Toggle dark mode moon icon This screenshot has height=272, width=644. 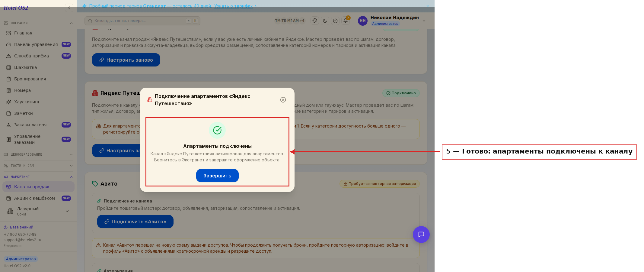click(325, 21)
